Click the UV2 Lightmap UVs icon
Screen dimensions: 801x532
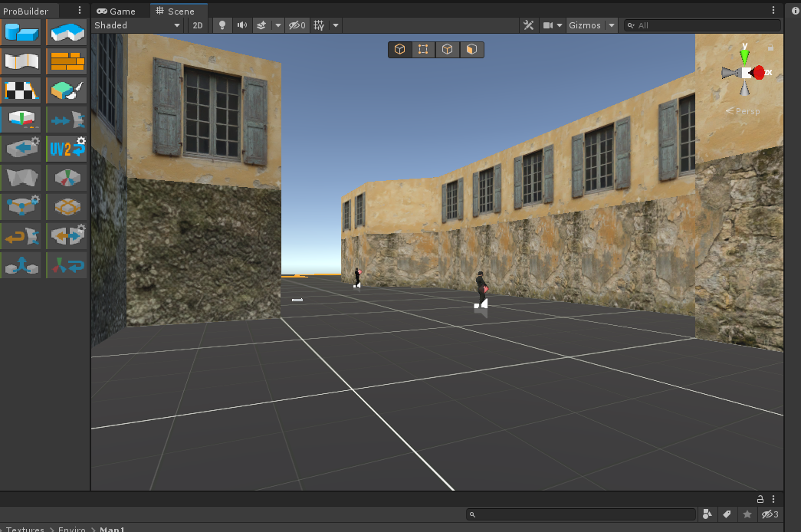point(67,149)
